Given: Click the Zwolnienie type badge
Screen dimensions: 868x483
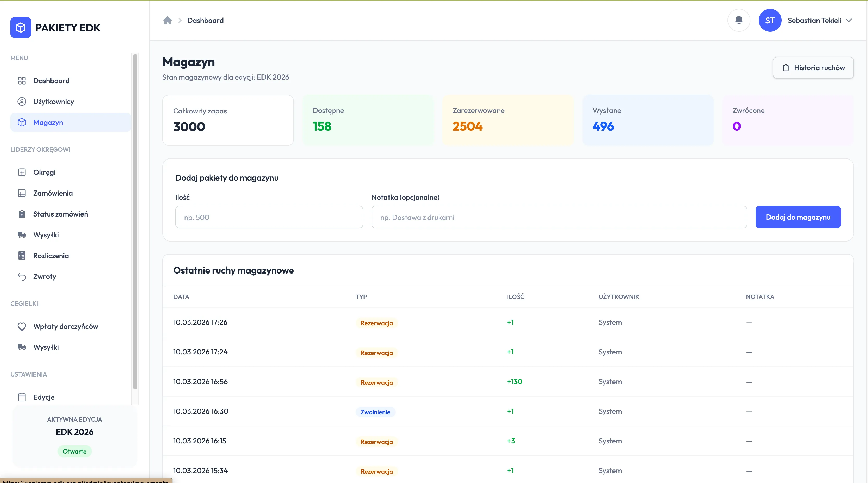Looking at the screenshot, I should point(375,412).
